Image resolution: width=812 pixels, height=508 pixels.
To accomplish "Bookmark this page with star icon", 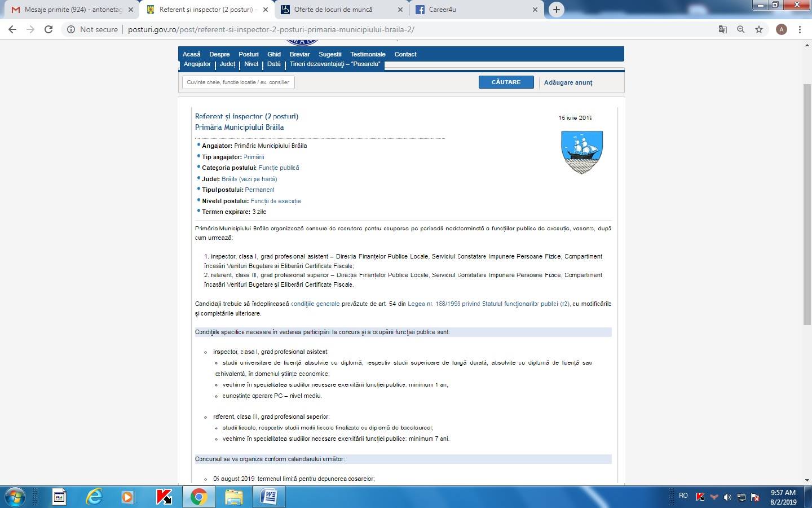I will pyautogui.click(x=759, y=29).
